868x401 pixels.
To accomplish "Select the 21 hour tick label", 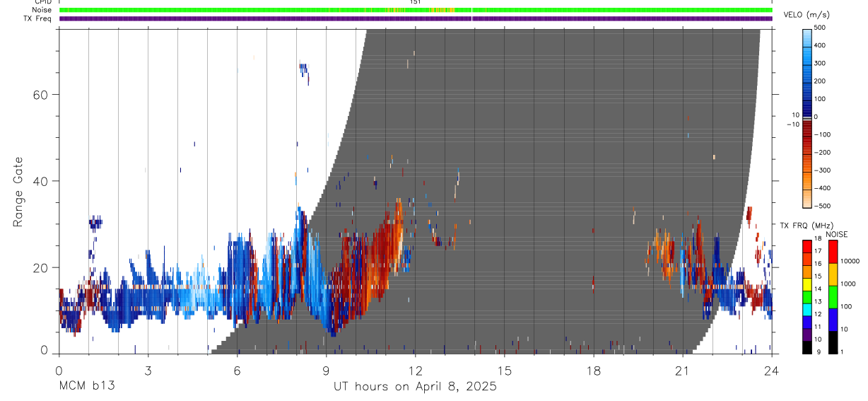I will (x=683, y=370).
